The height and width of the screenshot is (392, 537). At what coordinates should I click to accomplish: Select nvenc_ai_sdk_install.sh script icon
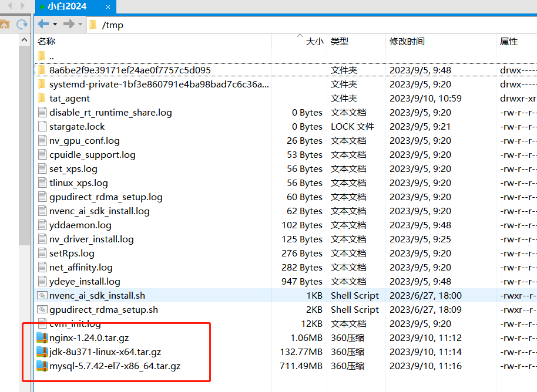42,295
